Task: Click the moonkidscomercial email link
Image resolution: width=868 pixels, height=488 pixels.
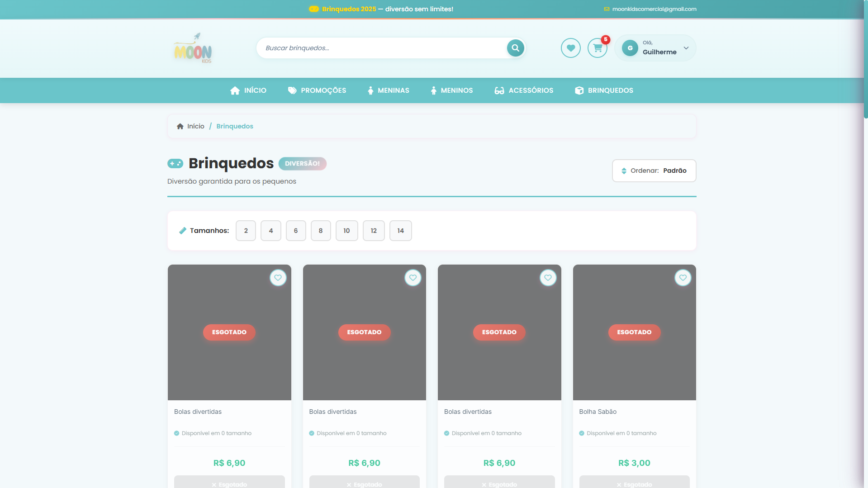Action: (654, 9)
